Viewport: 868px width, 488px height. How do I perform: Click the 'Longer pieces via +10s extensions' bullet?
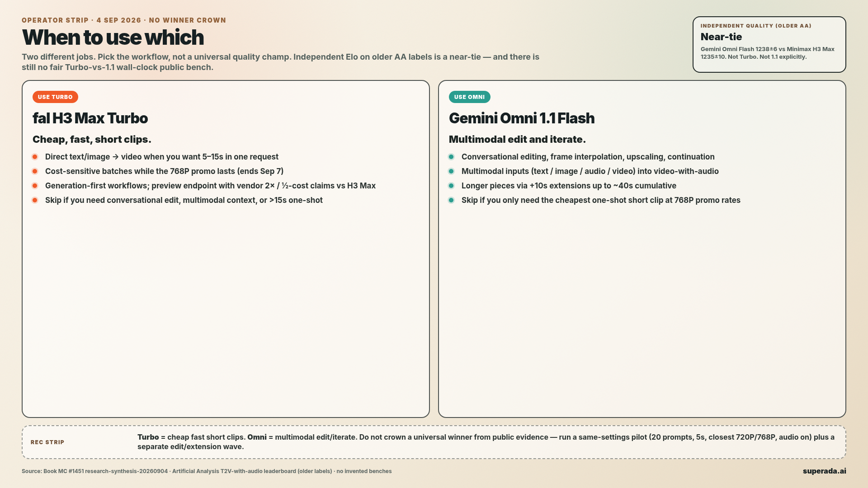(x=569, y=186)
